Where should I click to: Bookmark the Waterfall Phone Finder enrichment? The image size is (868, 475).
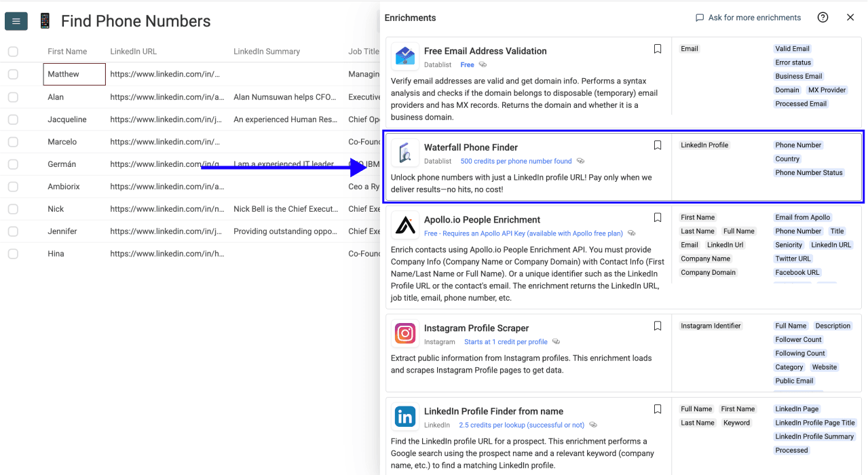click(657, 145)
